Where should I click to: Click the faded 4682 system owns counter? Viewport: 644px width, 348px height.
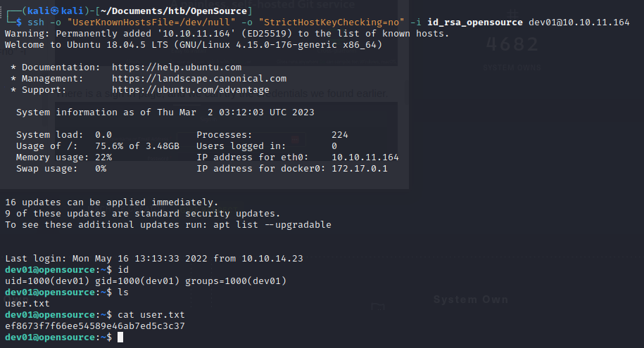tap(512, 44)
